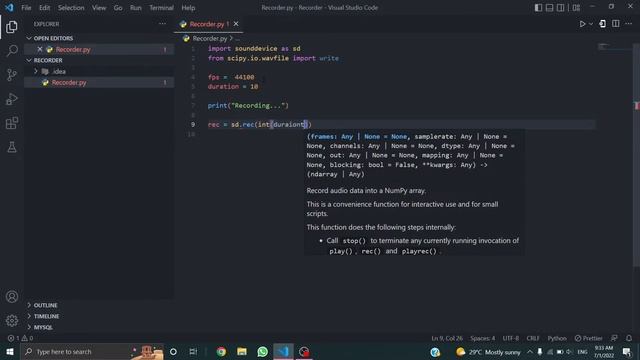Expand the Outline section

[45, 305]
